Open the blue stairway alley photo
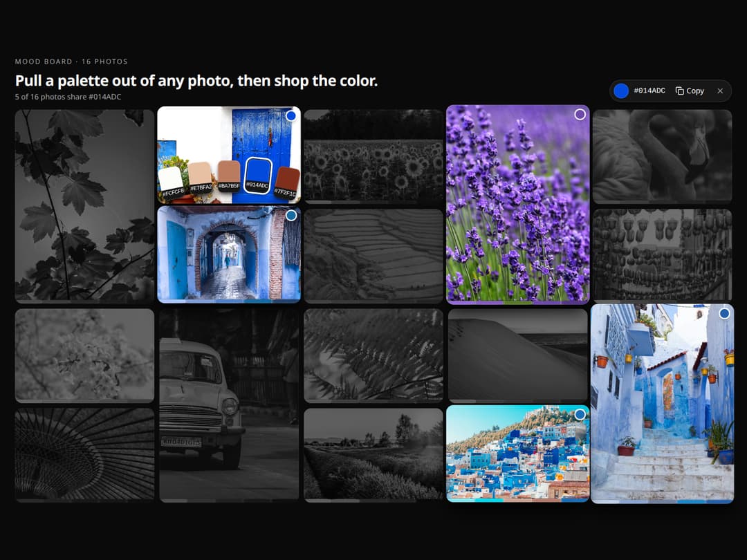 (662, 404)
